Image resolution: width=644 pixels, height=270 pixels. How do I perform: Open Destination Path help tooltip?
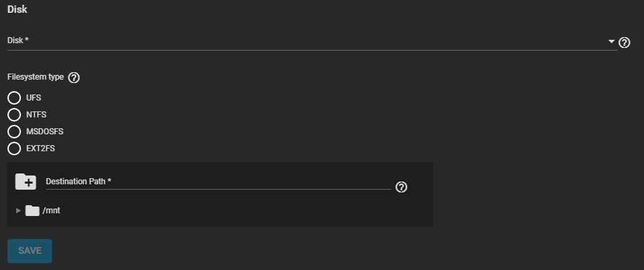401,187
